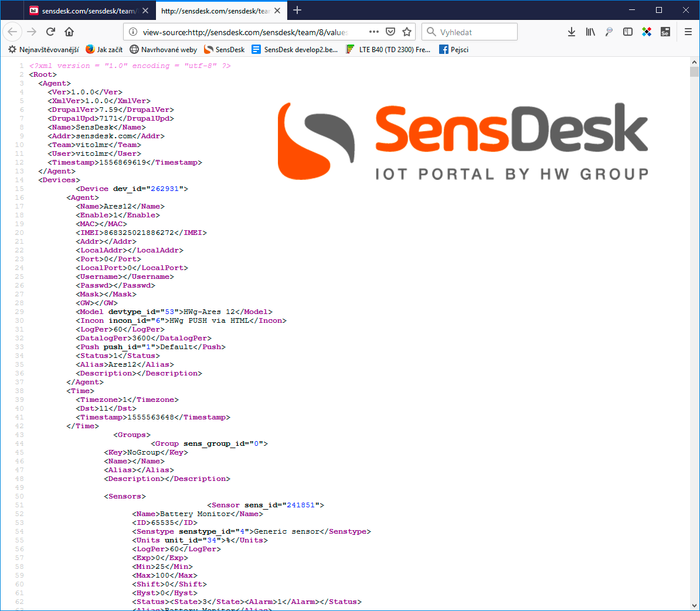Click the Battery Monitor sensor name
The image size is (700, 611).
(x=195, y=514)
